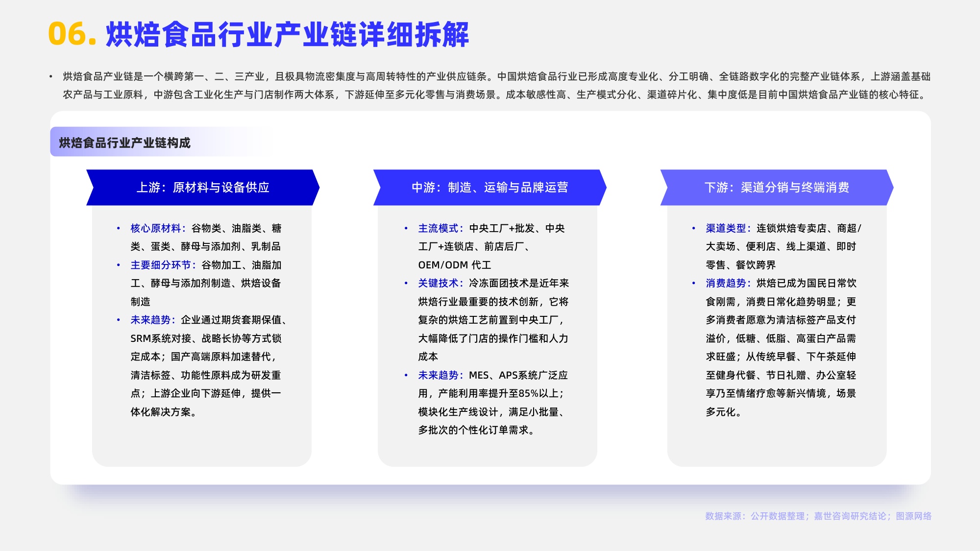
Task: Click the line 零售、餐饮跨界
Action: [741, 265]
